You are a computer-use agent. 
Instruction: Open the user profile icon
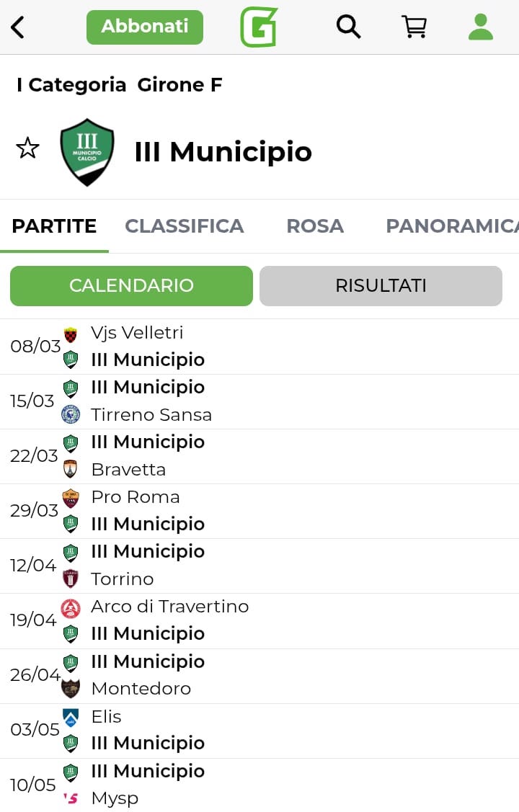[x=480, y=27]
